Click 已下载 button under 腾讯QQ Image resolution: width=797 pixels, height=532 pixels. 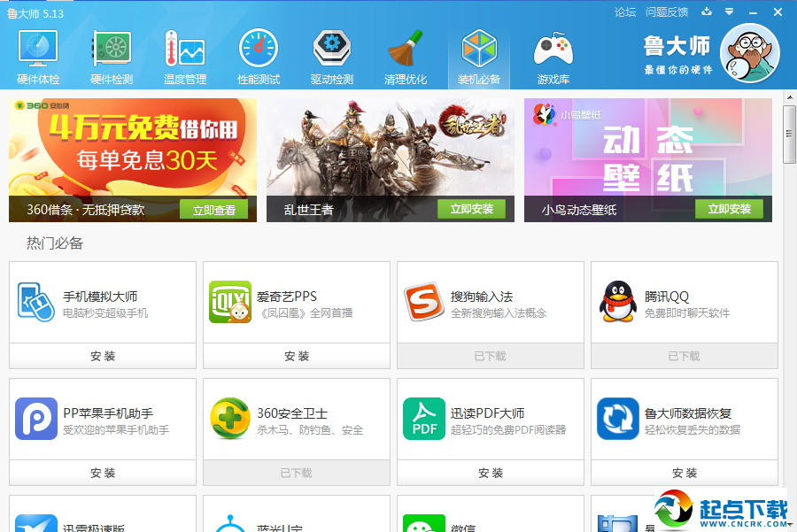pos(685,356)
